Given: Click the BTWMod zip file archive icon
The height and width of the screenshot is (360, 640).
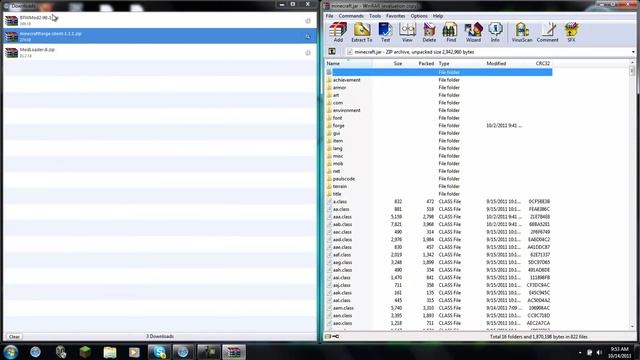Looking at the screenshot, I should click(x=11, y=20).
